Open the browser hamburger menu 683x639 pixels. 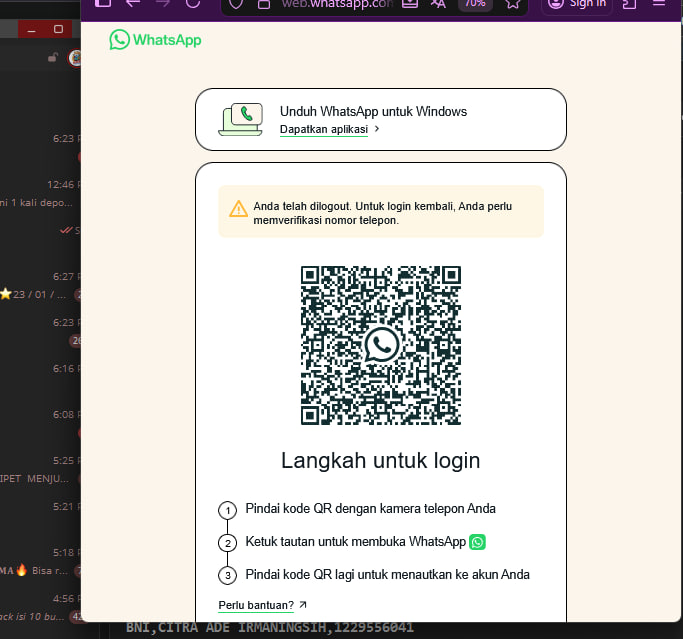(x=659, y=3)
